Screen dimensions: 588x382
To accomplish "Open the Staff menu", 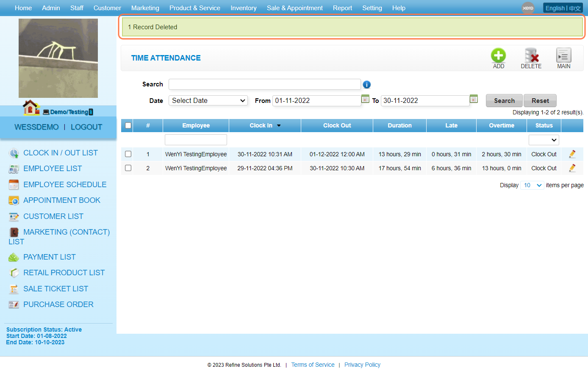I will [x=77, y=8].
